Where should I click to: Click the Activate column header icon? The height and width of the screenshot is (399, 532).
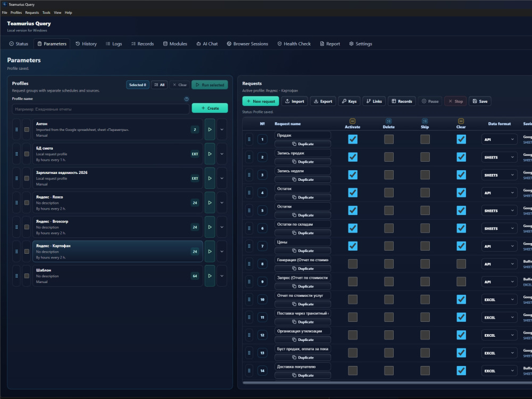click(x=353, y=121)
